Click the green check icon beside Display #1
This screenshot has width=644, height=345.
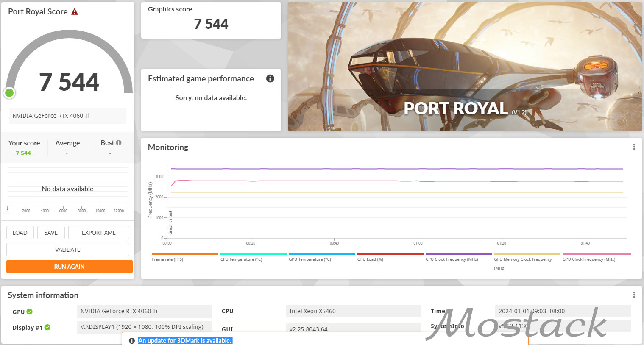coord(47,327)
